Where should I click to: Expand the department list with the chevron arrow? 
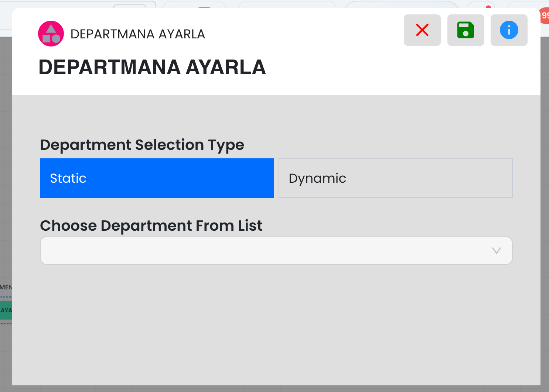(496, 251)
